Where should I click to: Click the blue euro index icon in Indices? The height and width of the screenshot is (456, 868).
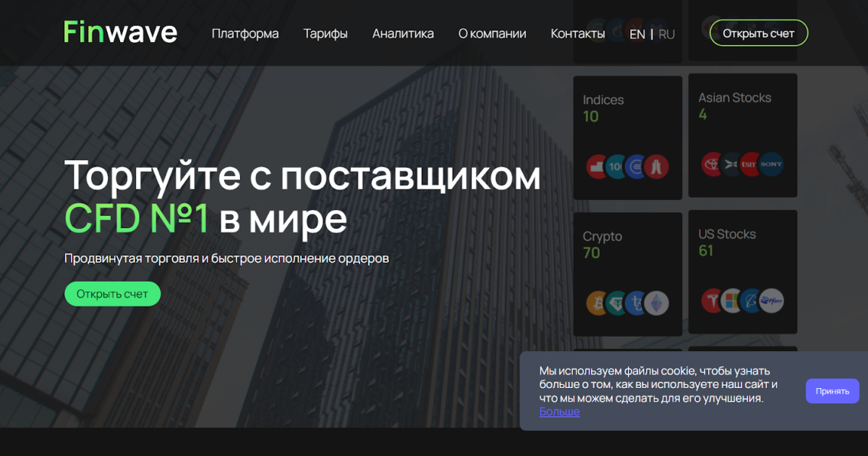[637, 166]
